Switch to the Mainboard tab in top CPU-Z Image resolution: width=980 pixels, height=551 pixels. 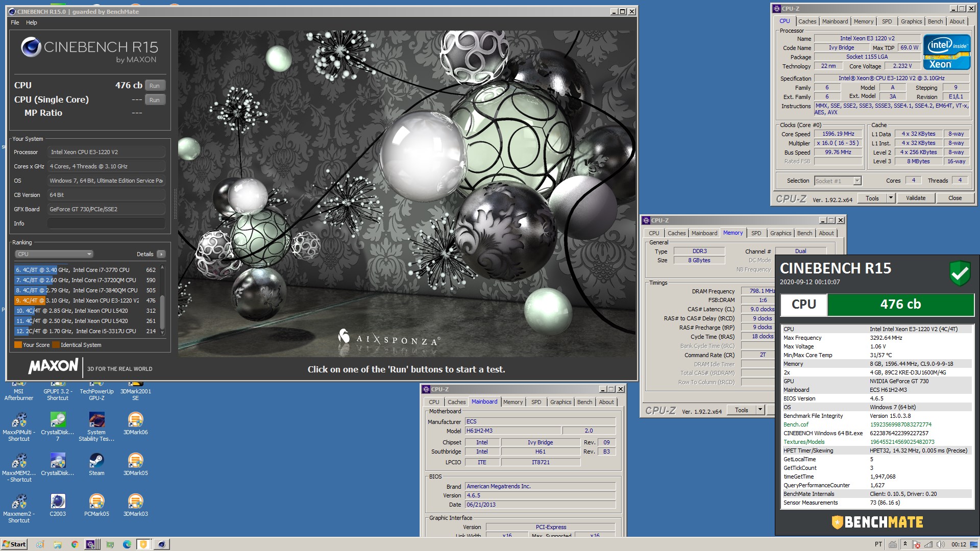pos(835,21)
